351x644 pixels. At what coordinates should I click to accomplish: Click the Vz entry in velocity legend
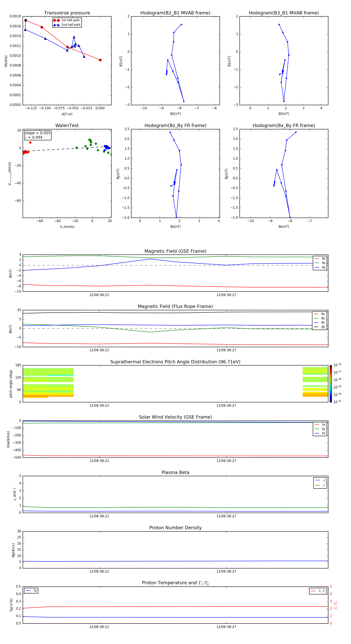(x=320, y=433)
